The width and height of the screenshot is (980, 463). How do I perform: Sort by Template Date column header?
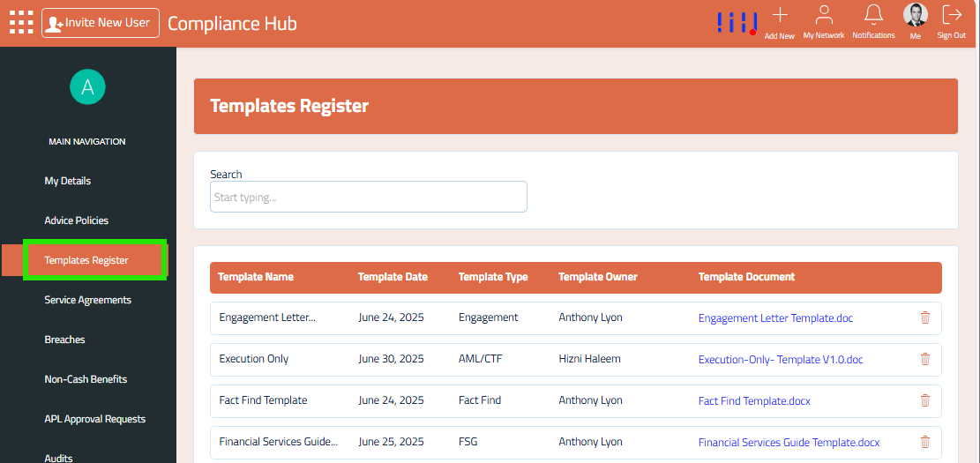[x=393, y=277]
